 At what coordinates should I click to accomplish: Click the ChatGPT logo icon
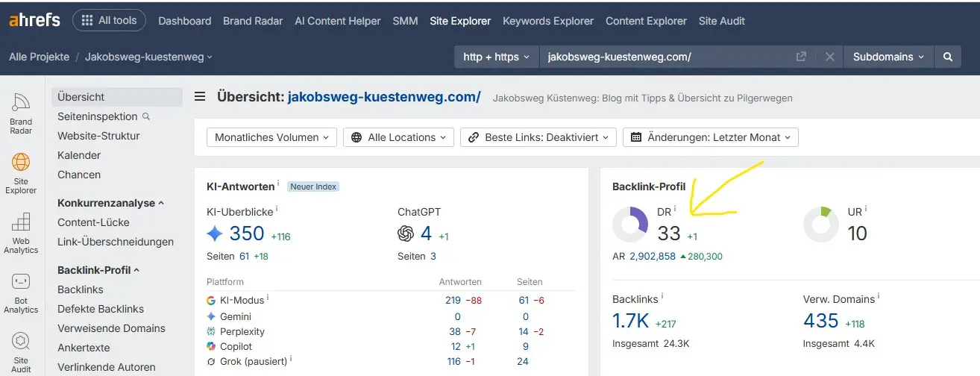[x=406, y=234]
